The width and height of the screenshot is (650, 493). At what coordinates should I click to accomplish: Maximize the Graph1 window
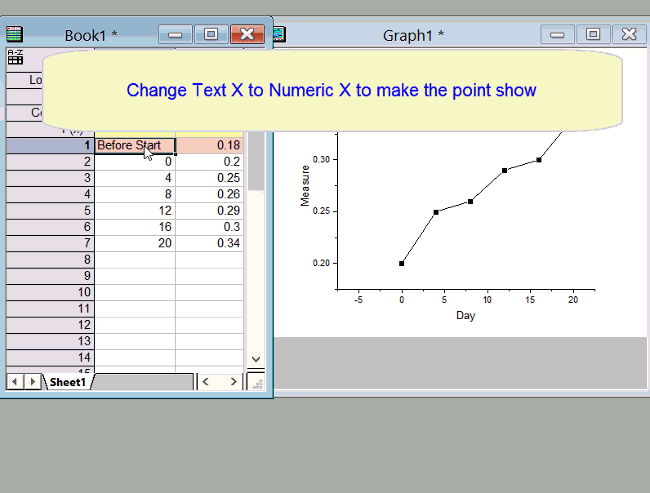593,34
